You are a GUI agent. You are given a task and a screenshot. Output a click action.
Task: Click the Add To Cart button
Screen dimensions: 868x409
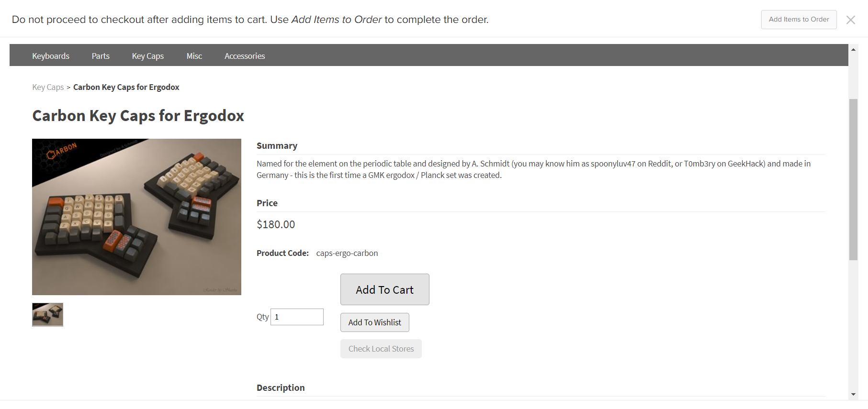(x=384, y=289)
